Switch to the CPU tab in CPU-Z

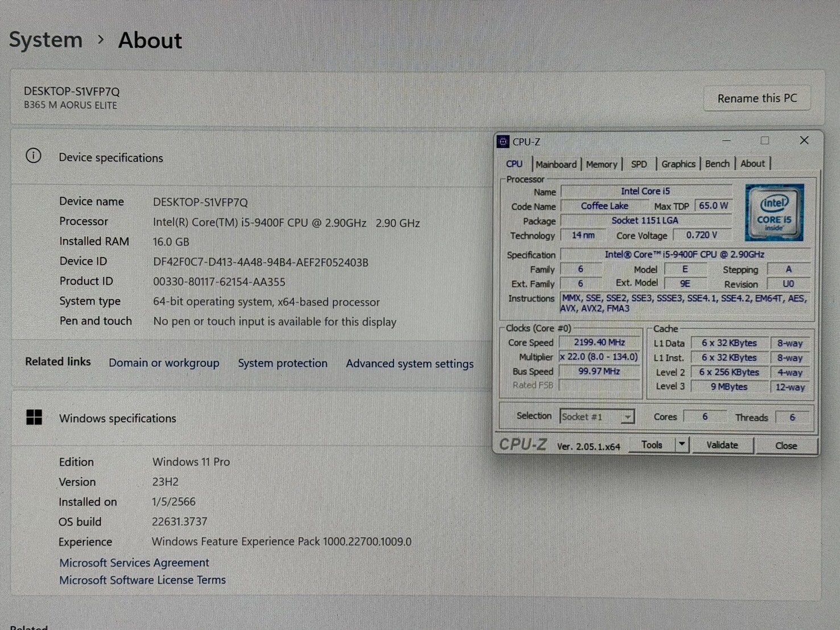click(x=514, y=164)
